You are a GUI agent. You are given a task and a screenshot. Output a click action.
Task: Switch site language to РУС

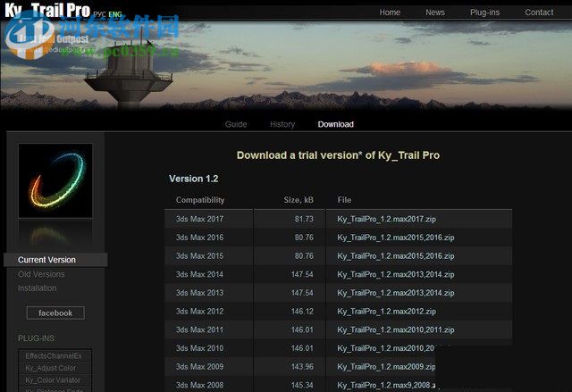(x=99, y=14)
